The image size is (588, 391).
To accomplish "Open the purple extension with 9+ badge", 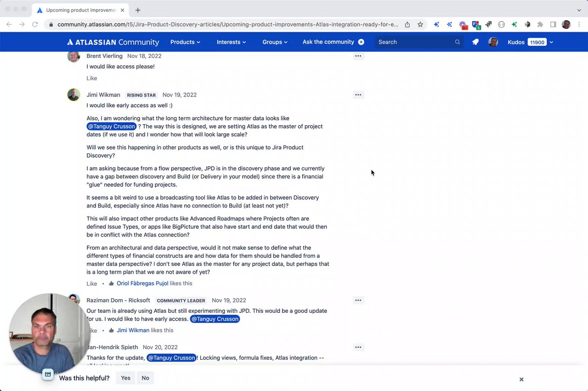I will click(464, 25).
